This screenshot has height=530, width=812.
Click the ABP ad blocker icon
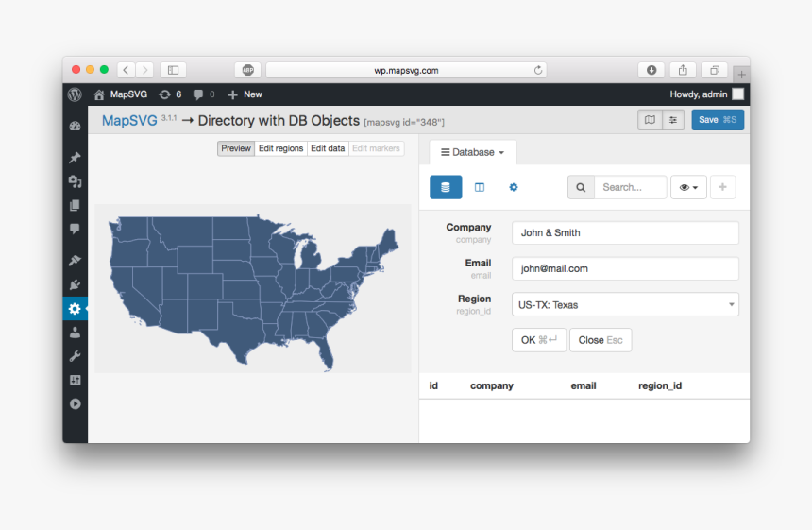click(x=248, y=70)
